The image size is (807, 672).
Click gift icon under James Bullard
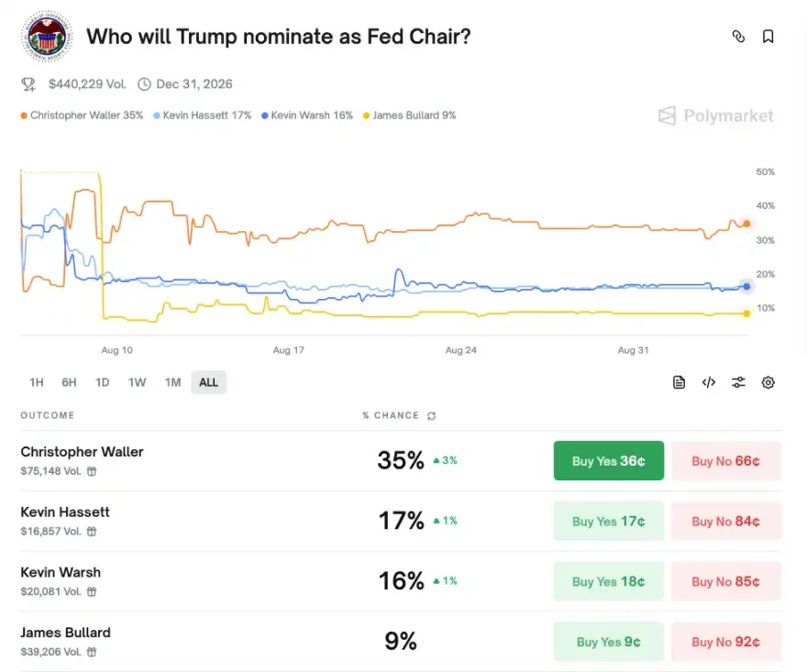(92, 652)
